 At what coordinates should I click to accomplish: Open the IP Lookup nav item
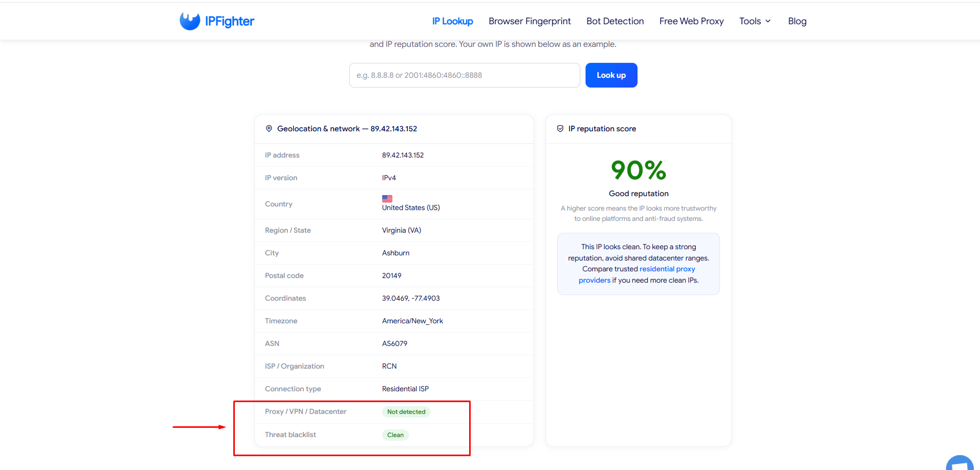click(453, 21)
